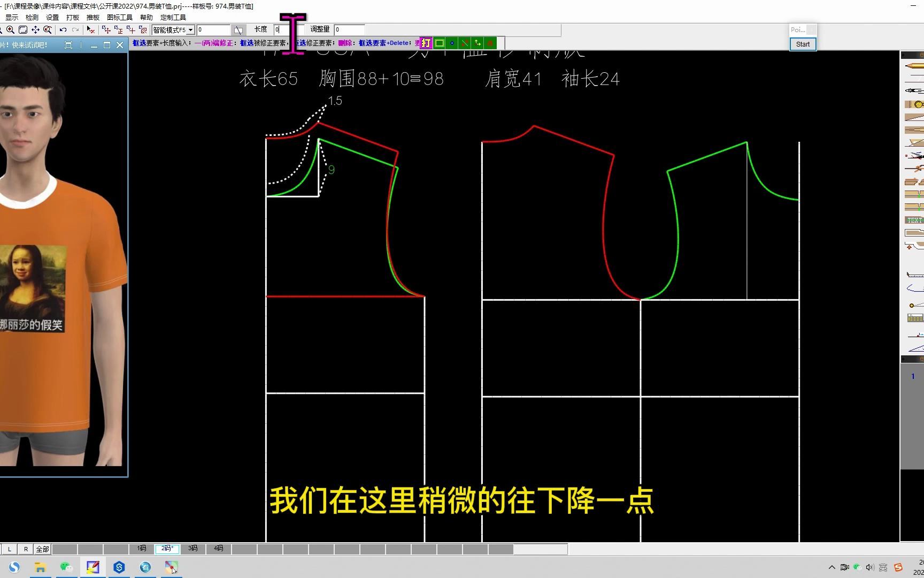Redo the last undone action
The width and height of the screenshot is (924, 578).
[x=75, y=30]
